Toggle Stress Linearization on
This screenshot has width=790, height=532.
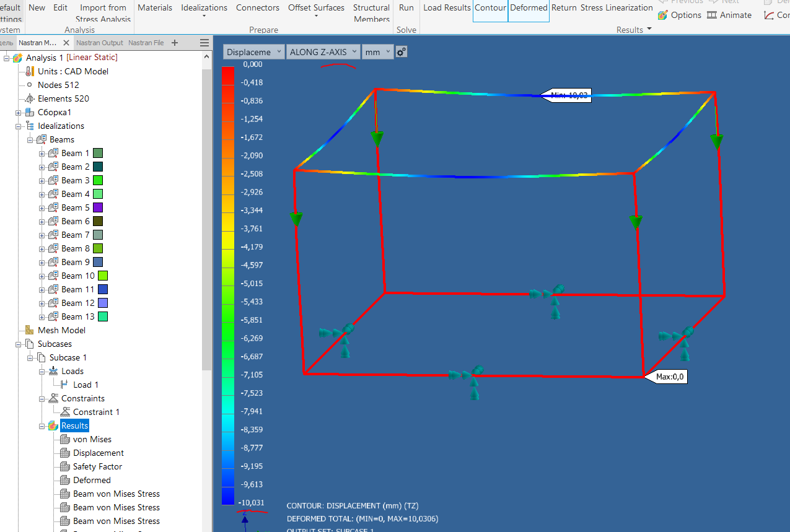pyautogui.click(x=617, y=7)
